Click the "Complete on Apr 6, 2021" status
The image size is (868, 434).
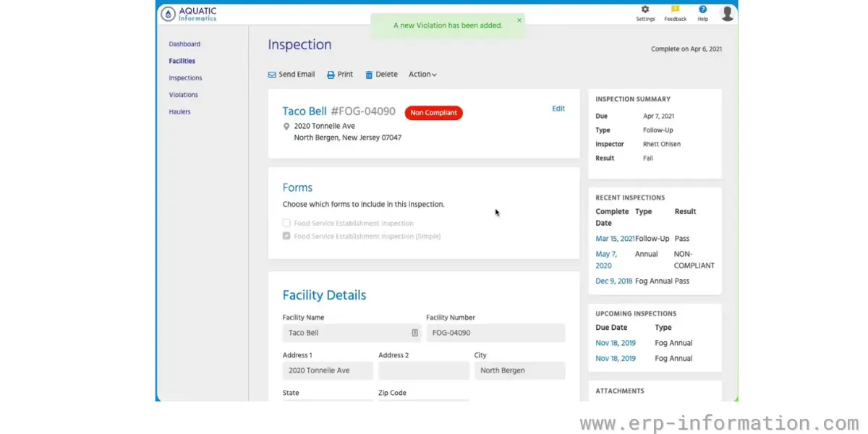pyautogui.click(x=686, y=49)
